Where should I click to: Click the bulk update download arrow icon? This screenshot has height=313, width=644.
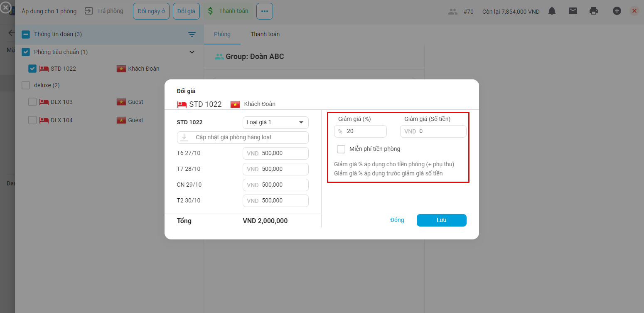[184, 137]
